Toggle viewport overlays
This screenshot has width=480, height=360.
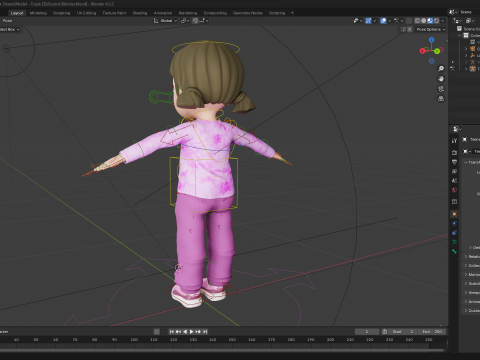pos(383,21)
